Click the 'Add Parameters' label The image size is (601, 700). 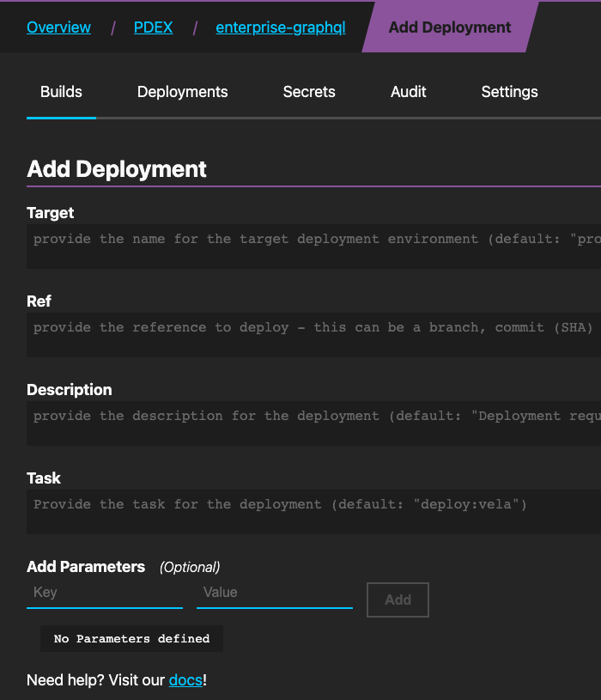point(86,567)
